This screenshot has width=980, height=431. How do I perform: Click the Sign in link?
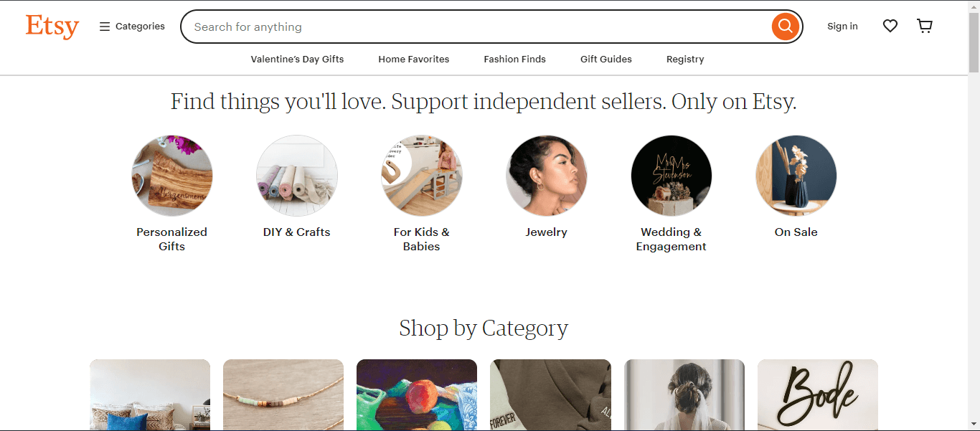(x=842, y=26)
